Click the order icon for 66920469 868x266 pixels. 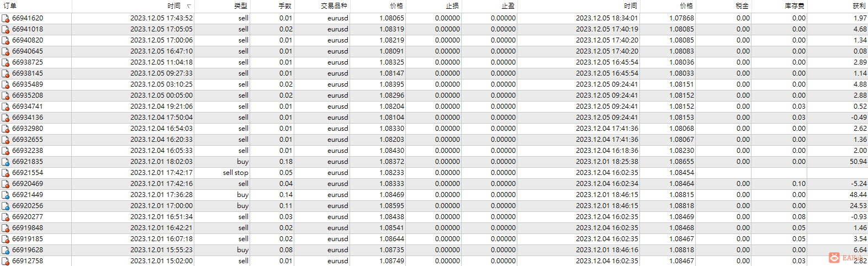[x=6, y=184]
